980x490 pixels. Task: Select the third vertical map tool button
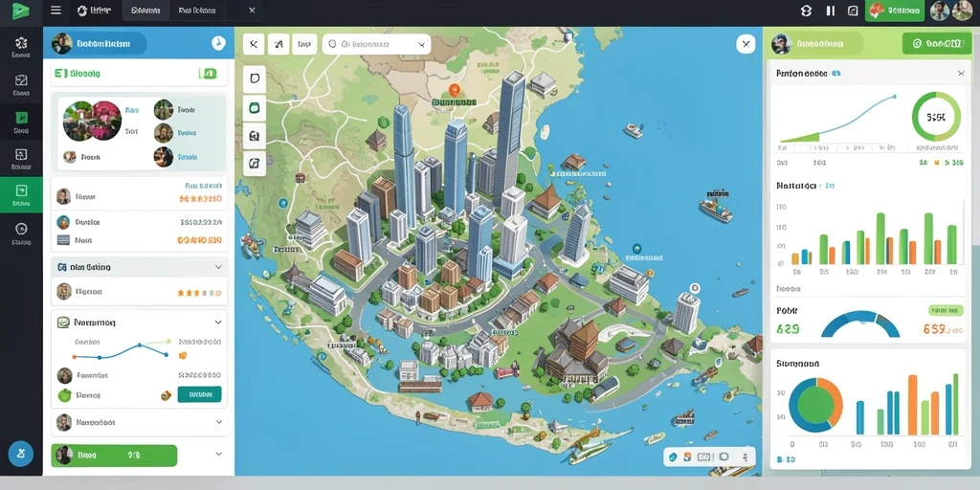[255, 135]
